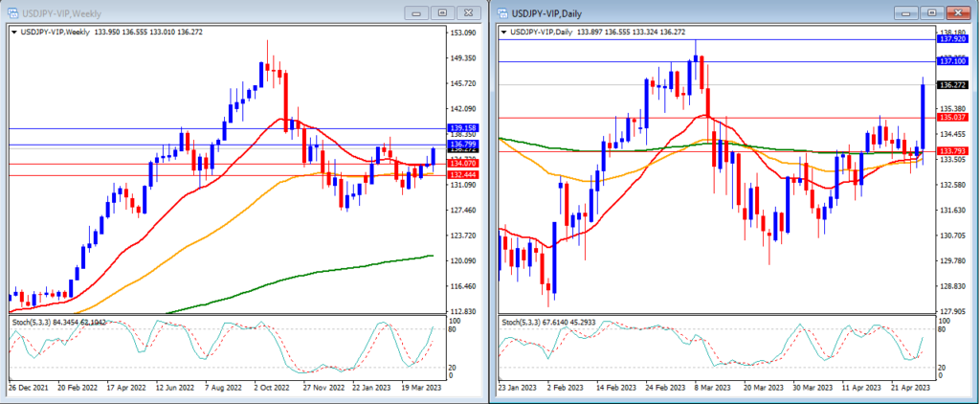Select the red 134.070 price level label

click(462, 164)
